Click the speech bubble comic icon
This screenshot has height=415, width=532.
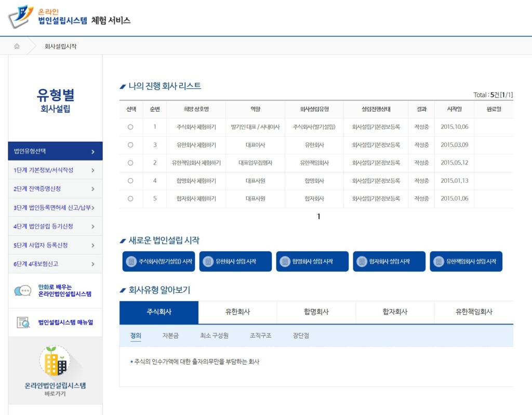(23, 291)
